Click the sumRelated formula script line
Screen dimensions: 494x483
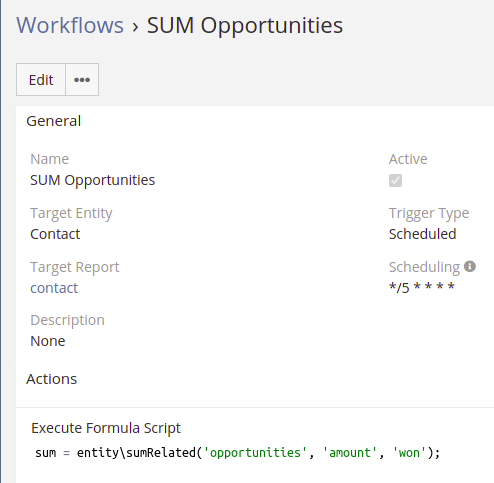pyautogui.click(x=238, y=453)
